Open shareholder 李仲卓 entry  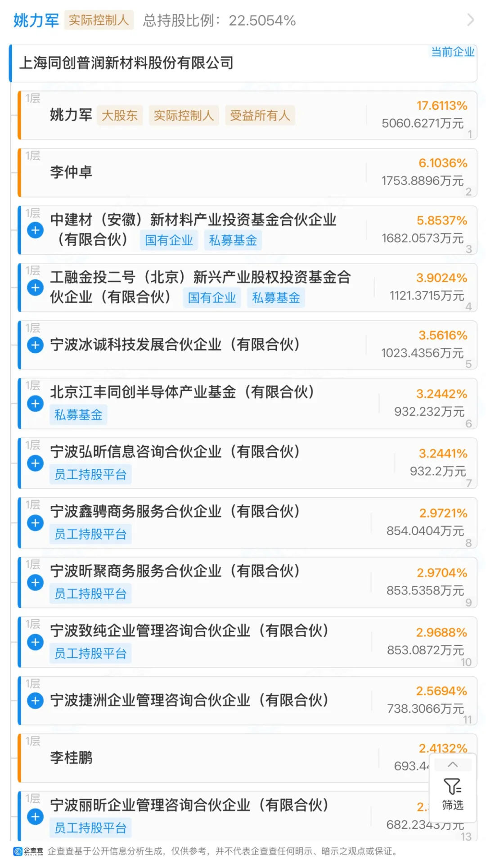click(247, 173)
